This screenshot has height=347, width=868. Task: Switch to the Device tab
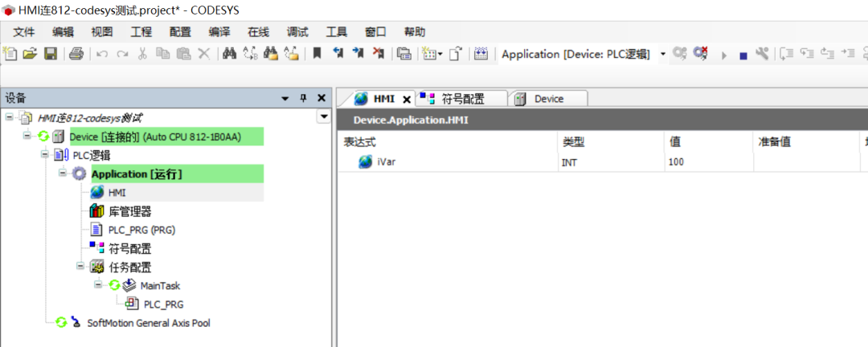pos(548,99)
